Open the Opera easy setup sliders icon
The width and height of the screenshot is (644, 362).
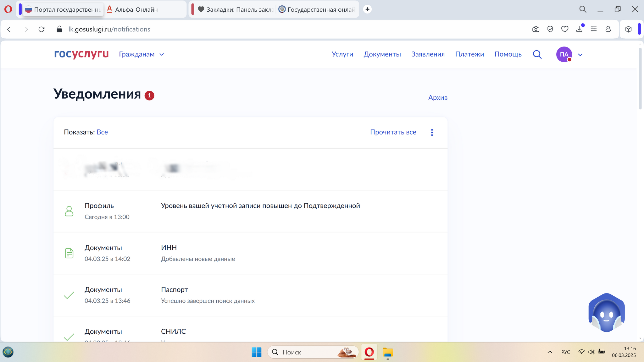[594, 29]
